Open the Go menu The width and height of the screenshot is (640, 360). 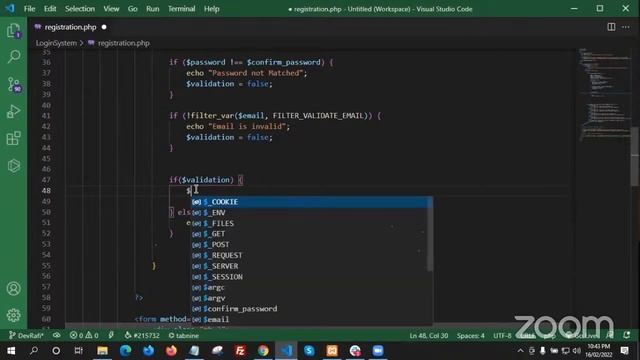(133, 9)
